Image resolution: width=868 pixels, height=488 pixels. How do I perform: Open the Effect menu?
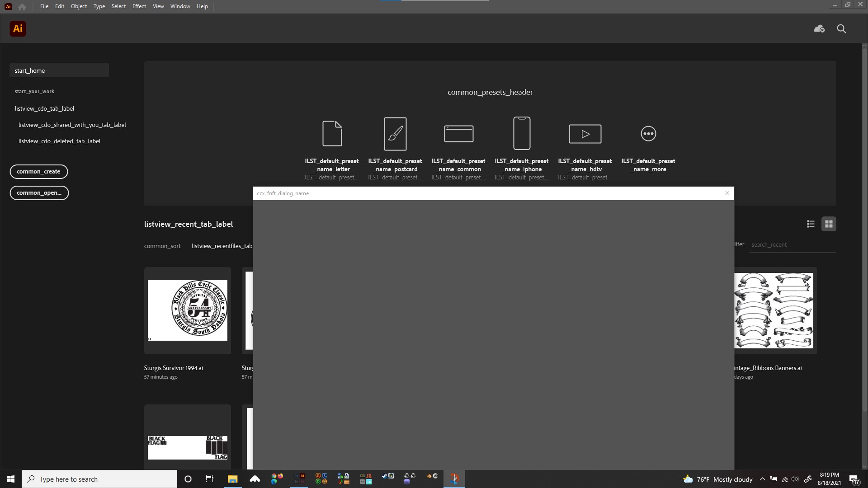click(139, 6)
